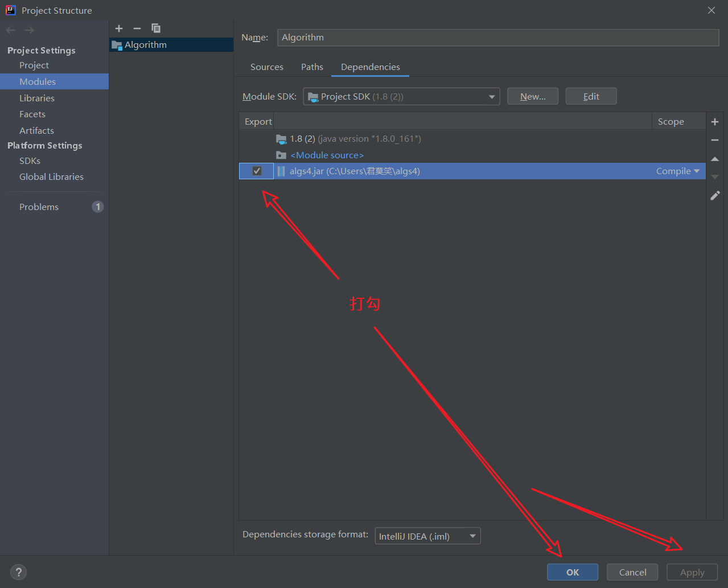The height and width of the screenshot is (588, 728).
Task: Switch to the Paths tab
Action: click(312, 67)
